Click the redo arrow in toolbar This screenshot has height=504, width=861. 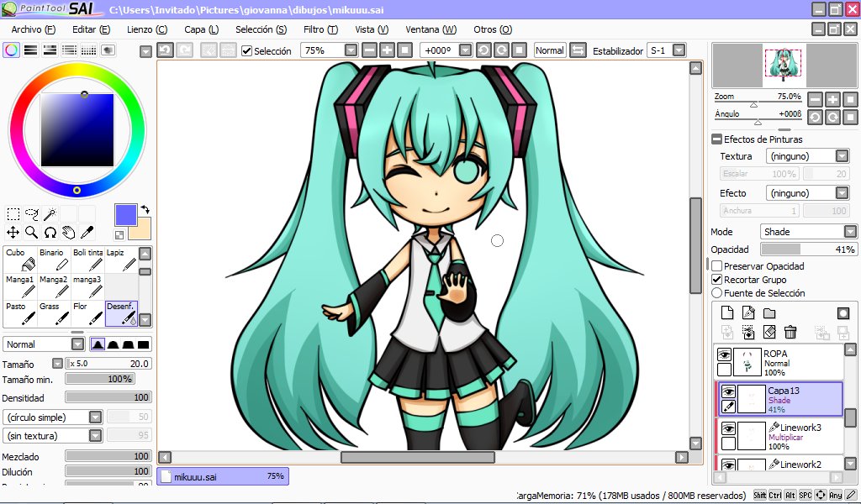184,50
